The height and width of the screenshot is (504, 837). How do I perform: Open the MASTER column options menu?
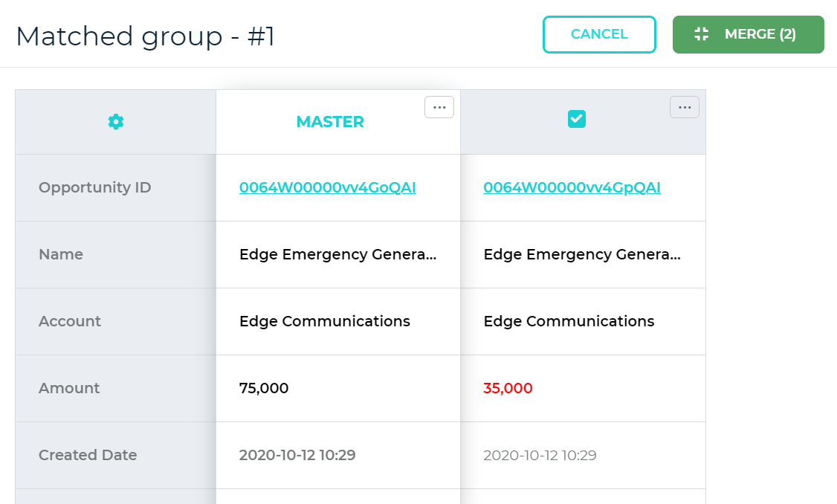click(x=439, y=107)
